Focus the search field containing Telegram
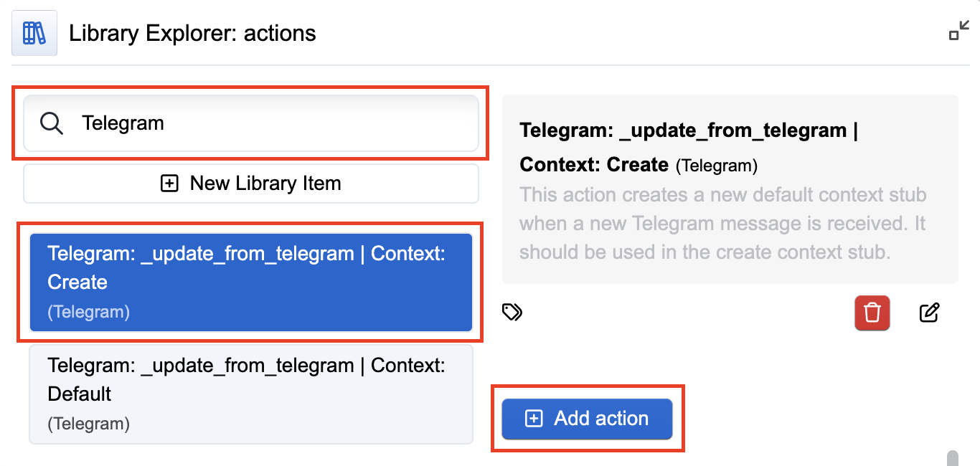The image size is (980, 466). [251, 123]
